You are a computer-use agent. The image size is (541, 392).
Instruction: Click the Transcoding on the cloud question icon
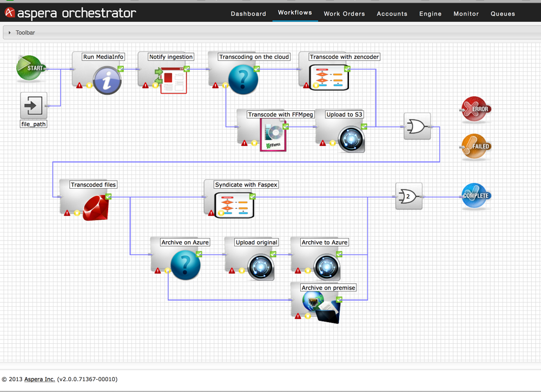click(242, 80)
